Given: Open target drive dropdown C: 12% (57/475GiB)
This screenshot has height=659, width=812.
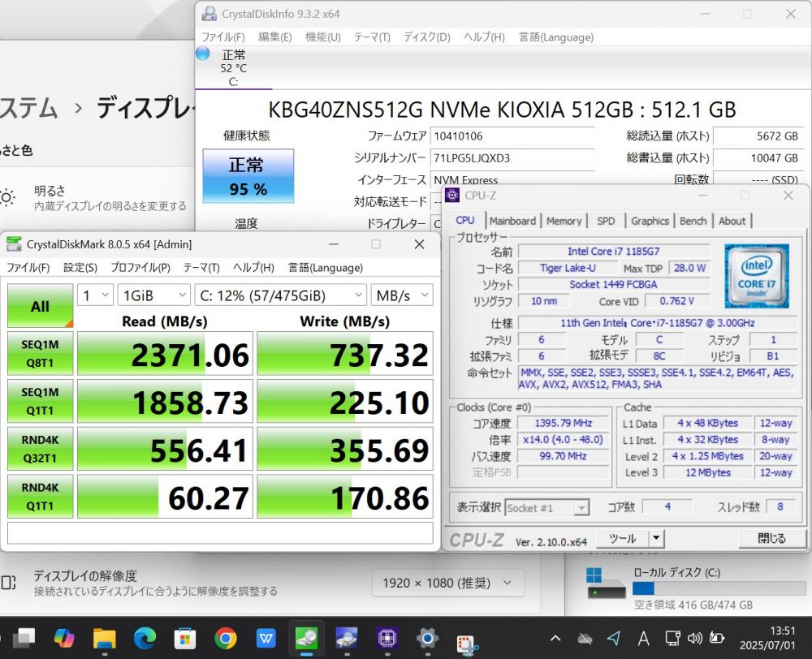Looking at the screenshot, I should point(281,295).
